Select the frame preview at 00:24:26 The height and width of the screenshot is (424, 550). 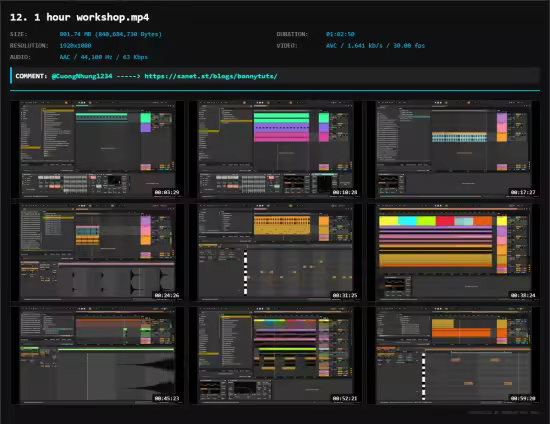[x=97, y=253]
